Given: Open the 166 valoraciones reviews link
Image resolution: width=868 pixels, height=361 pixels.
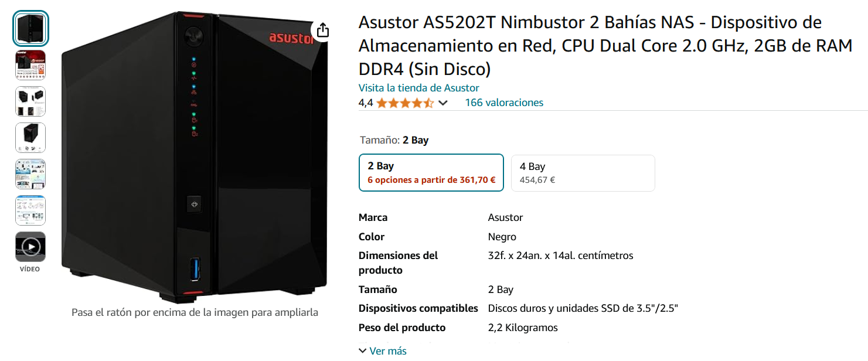Looking at the screenshot, I should 504,103.
